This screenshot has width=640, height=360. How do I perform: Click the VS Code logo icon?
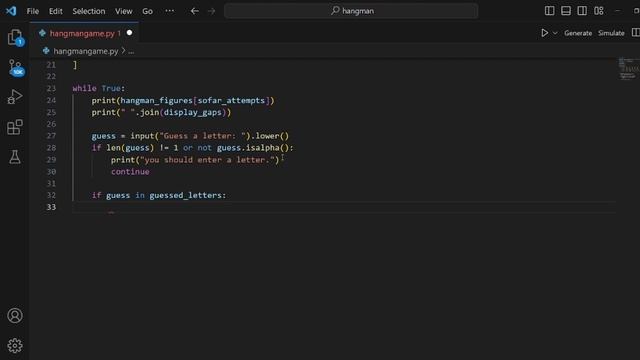tap(11, 11)
